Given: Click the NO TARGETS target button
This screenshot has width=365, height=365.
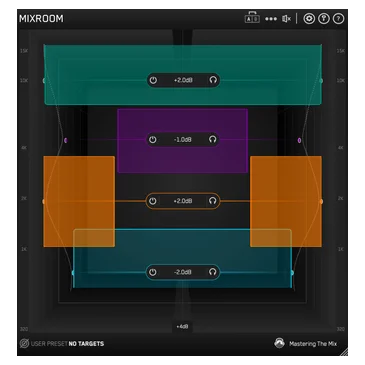Looking at the screenshot, I should 86,343.
